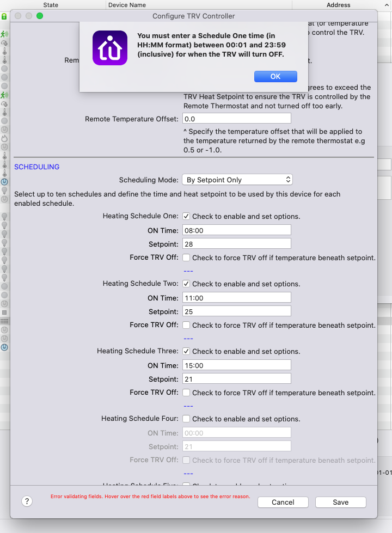
Task: Open the Scheduling Mode dropdown
Action: pos(237,180)
